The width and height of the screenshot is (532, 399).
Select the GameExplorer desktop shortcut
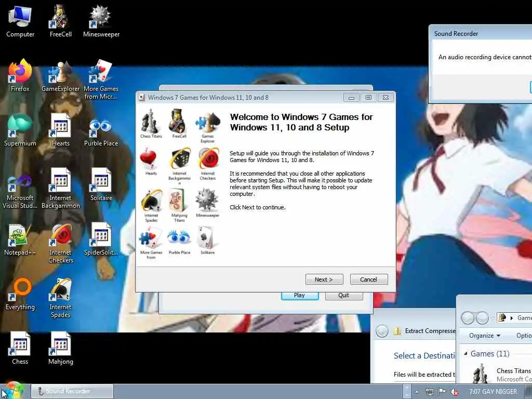[60, 76]
